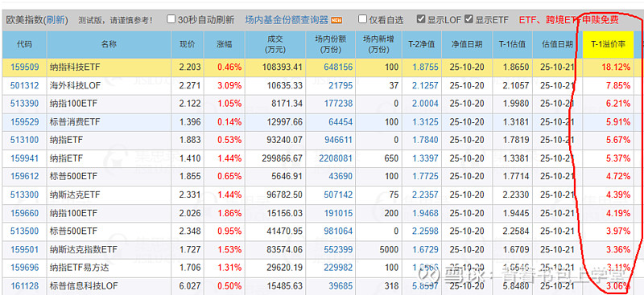Open fund code 159501
Screen dimensions: 644x295
click(25, 249)
